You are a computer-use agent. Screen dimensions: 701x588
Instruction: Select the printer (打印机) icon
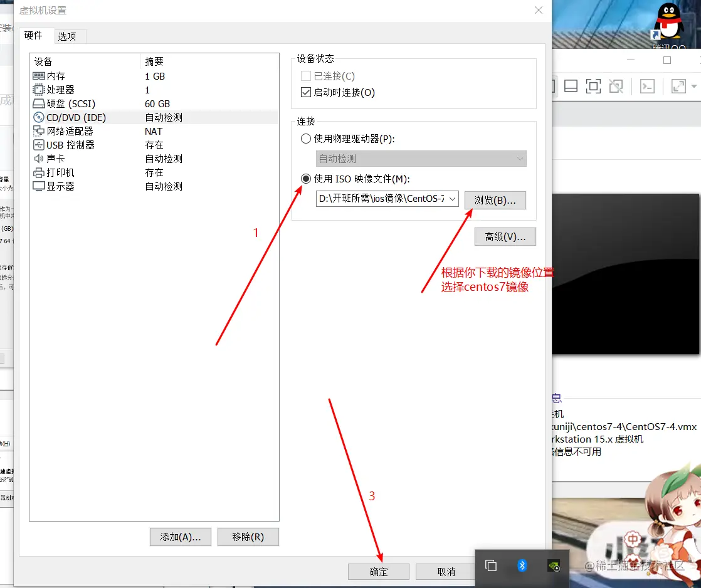coord(39,172)
